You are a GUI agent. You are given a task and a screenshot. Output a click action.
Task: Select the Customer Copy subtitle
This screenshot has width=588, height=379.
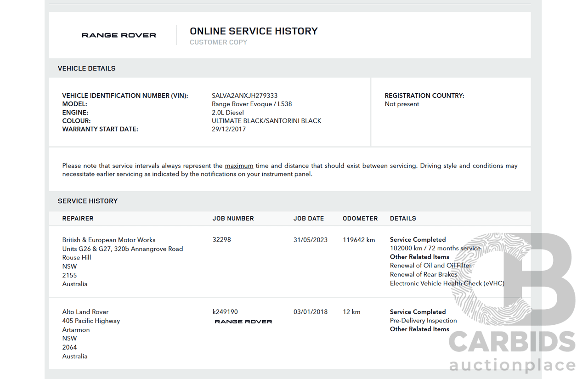[219, 42]
